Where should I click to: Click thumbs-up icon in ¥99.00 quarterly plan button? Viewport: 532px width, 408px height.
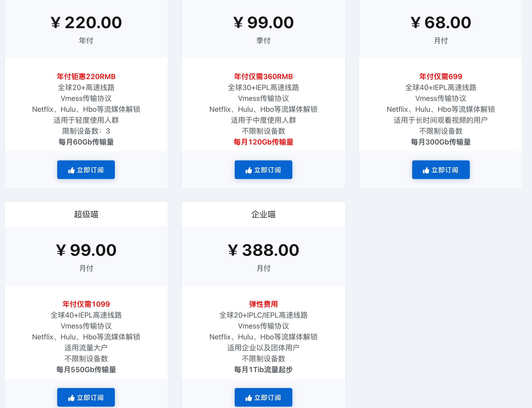[249, 170]
